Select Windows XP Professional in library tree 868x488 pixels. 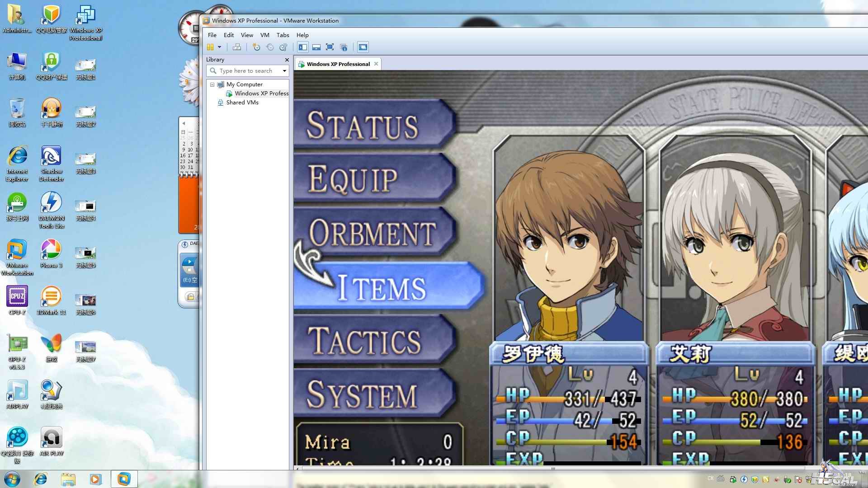(x=257, y=94)
